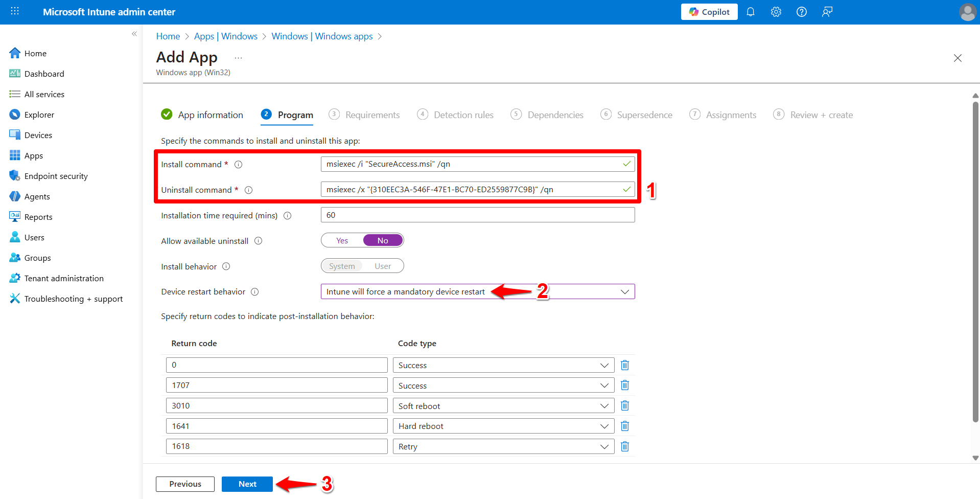Open the Add App more options ellipsis
The width and height of the screenshot is (980, 499).
(x=238, y=58)
